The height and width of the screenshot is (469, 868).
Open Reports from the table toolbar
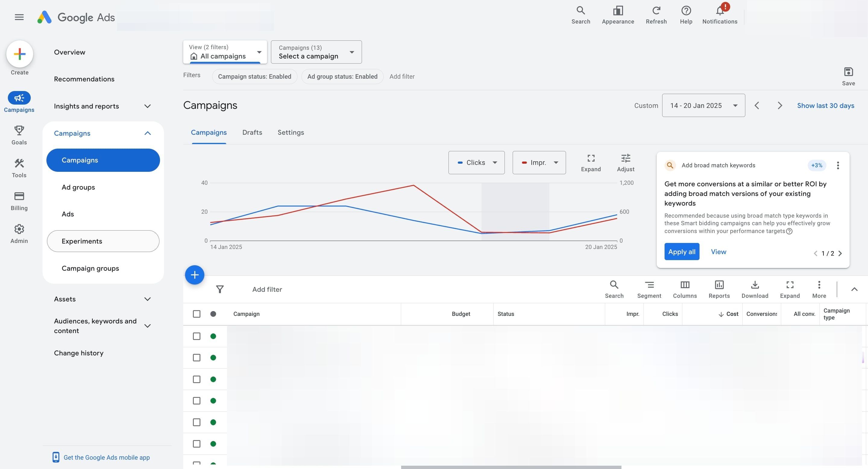click(x=719, y=289)
